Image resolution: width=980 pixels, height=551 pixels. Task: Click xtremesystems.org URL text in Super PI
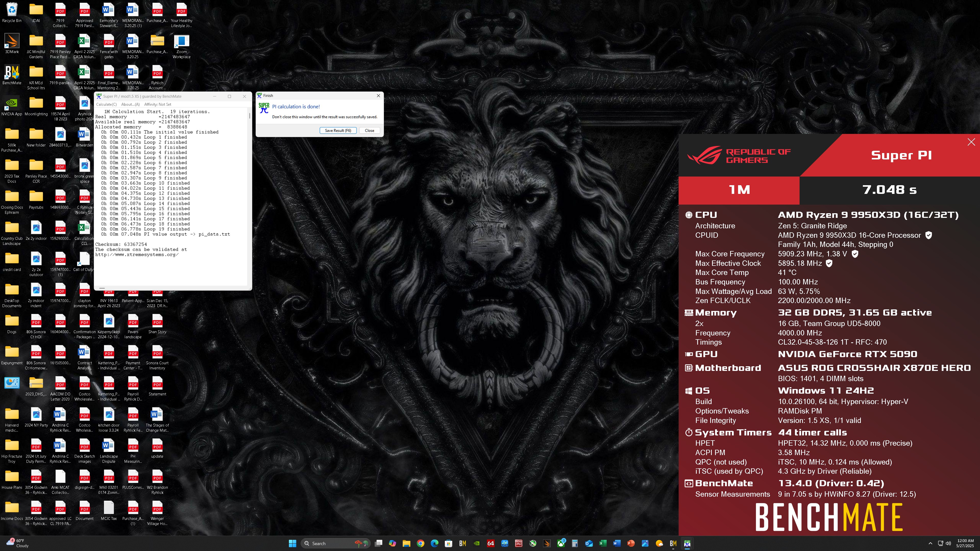point(137,254)
